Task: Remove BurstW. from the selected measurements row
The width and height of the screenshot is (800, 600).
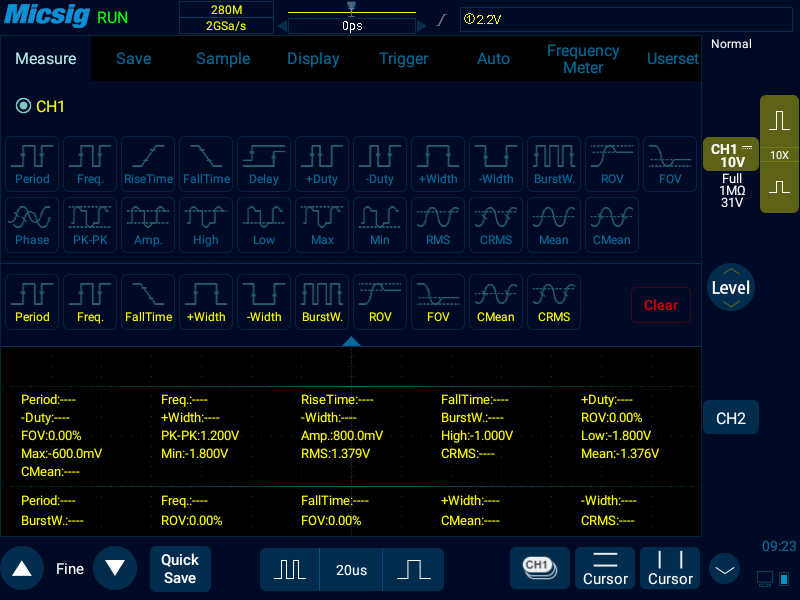Action: pos(322,302)
